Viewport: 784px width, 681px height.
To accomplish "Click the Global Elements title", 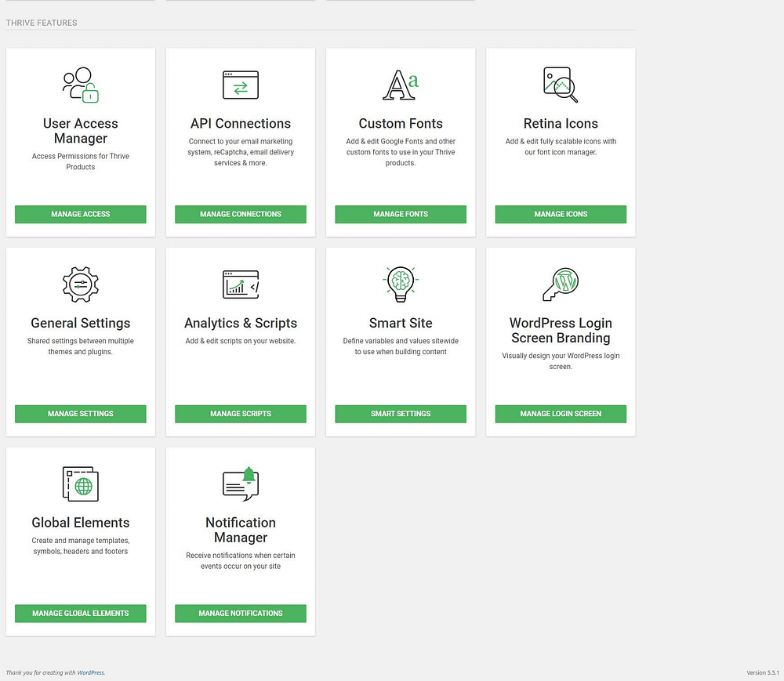I will (x=81, y=523).
